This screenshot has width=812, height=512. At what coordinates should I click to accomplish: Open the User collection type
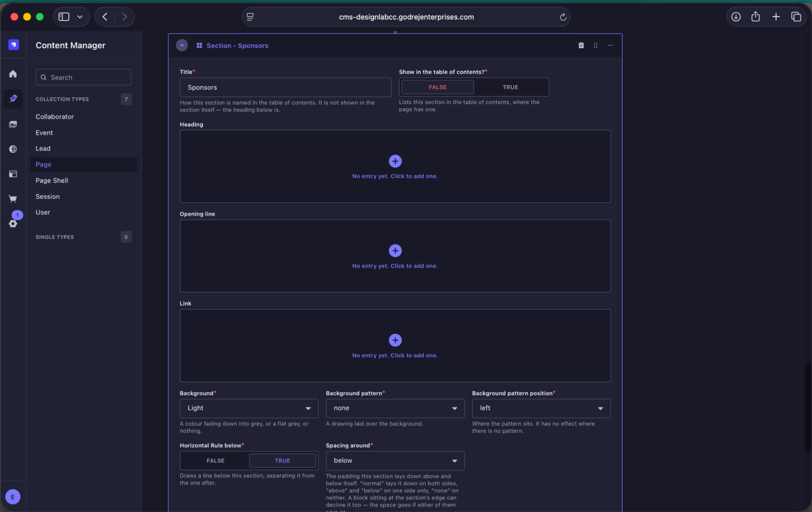pos(43,212)
